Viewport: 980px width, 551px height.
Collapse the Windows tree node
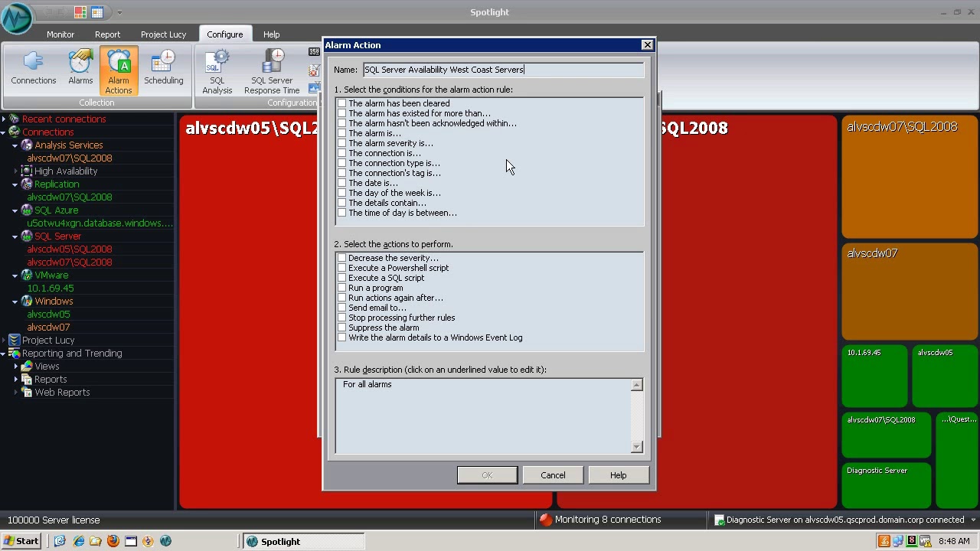[x=15, y=302]
